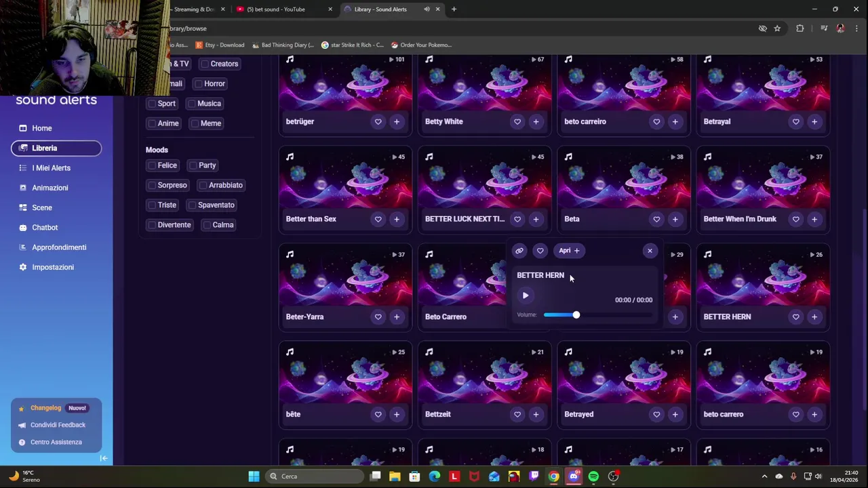Add Beter-Yarra sound with plus icon
Viewport: 868px width, 488px height.
(x=397, y=317)
